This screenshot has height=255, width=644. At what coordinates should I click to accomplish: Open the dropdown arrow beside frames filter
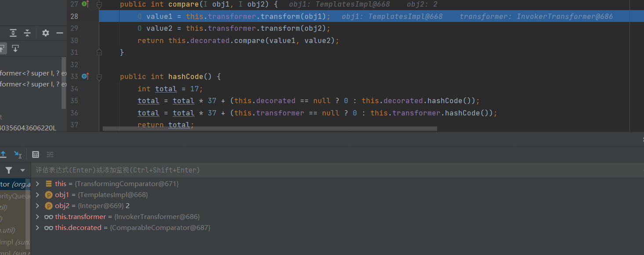click(22, 170)
